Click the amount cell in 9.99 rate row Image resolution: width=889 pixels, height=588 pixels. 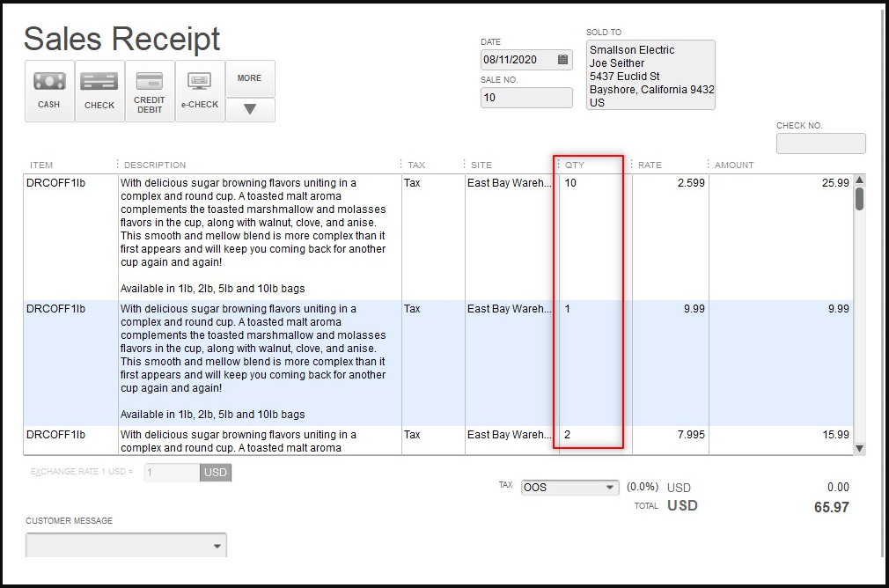tap(781, 363)
